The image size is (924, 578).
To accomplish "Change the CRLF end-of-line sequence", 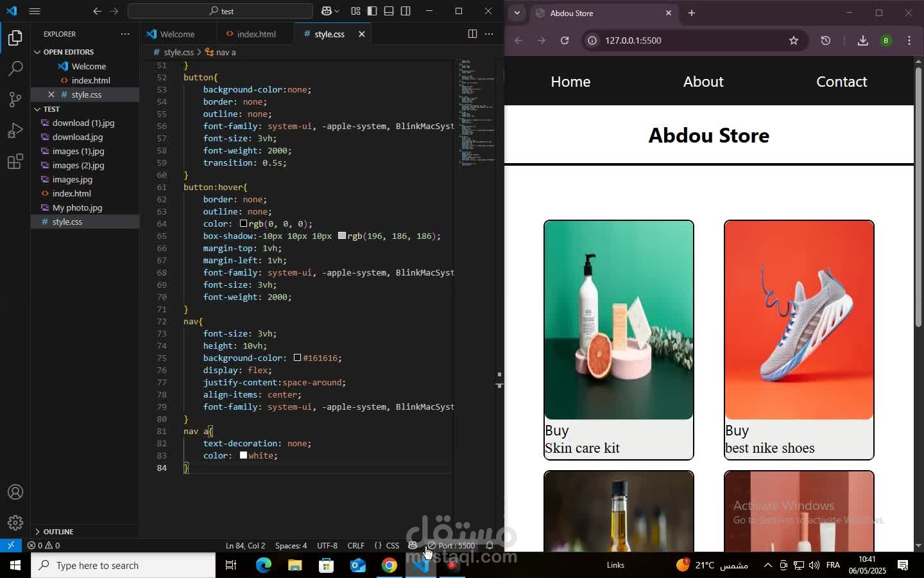I will point(355,545).
